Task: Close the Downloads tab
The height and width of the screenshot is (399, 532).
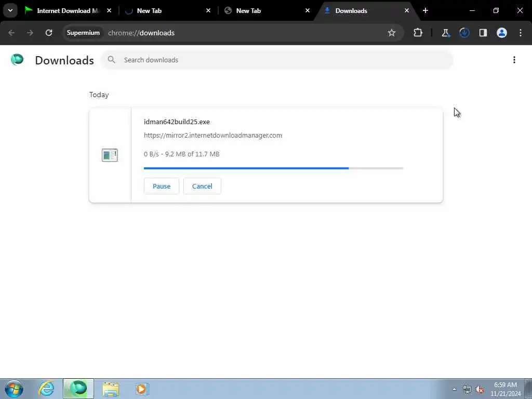Action: point(406,10)
